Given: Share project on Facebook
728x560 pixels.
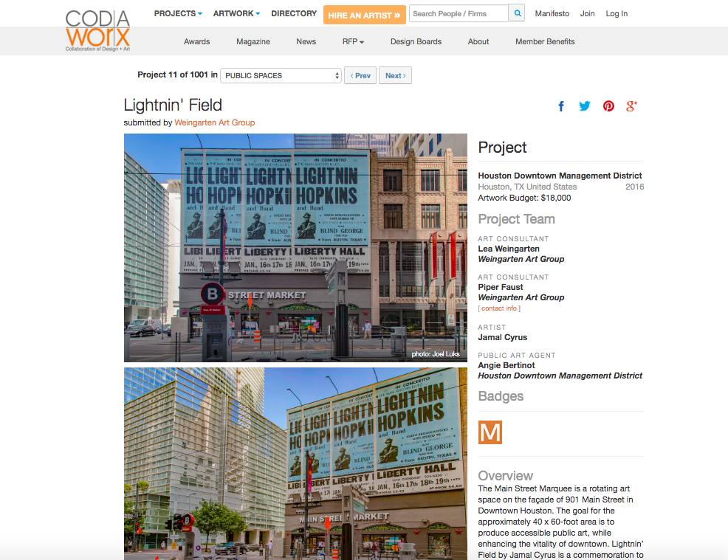Looking at the screenshot, I should pos(561,106).
